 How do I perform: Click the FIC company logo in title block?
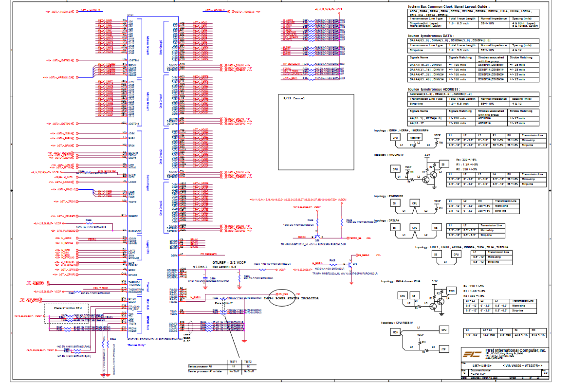click(471, 355)
